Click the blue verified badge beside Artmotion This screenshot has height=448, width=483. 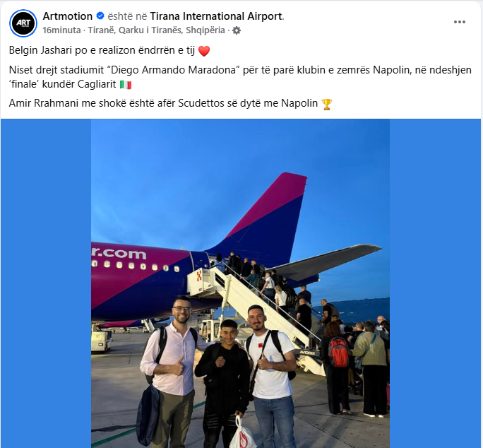[x=100, y=16]
